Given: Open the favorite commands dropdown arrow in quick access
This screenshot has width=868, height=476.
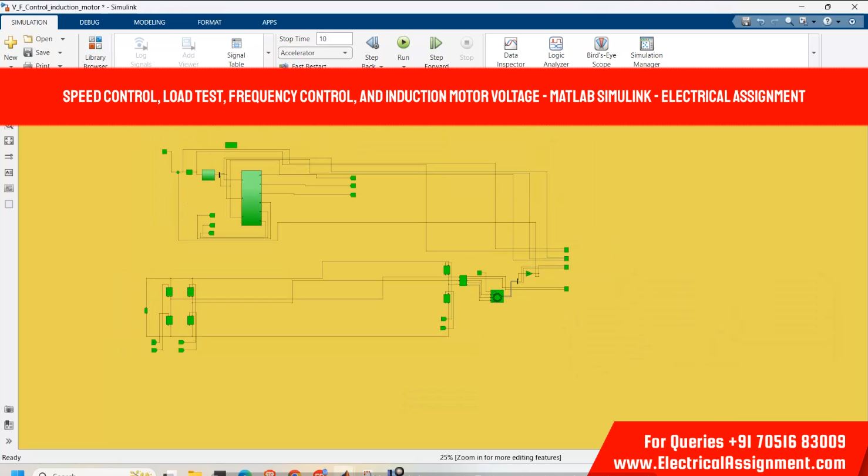Looking at the screenshot, I should (814, 22).
